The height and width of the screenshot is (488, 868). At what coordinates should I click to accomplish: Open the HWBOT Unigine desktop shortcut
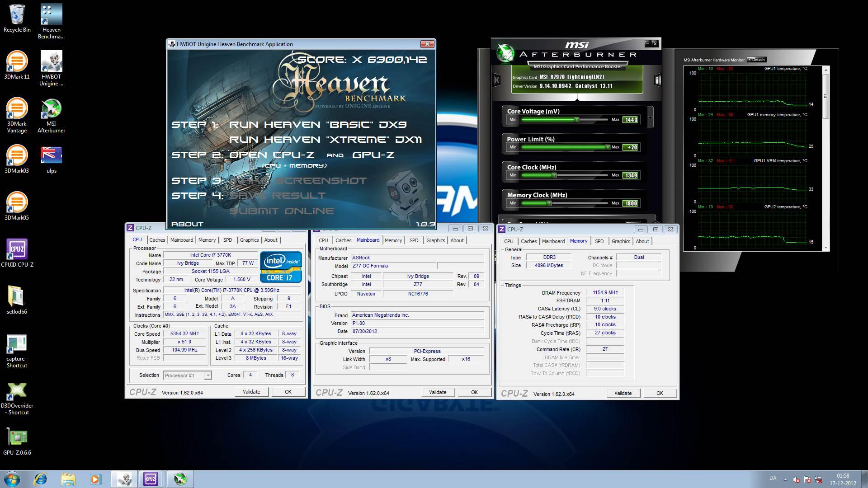pyautogui.click(x=51, y=68)
